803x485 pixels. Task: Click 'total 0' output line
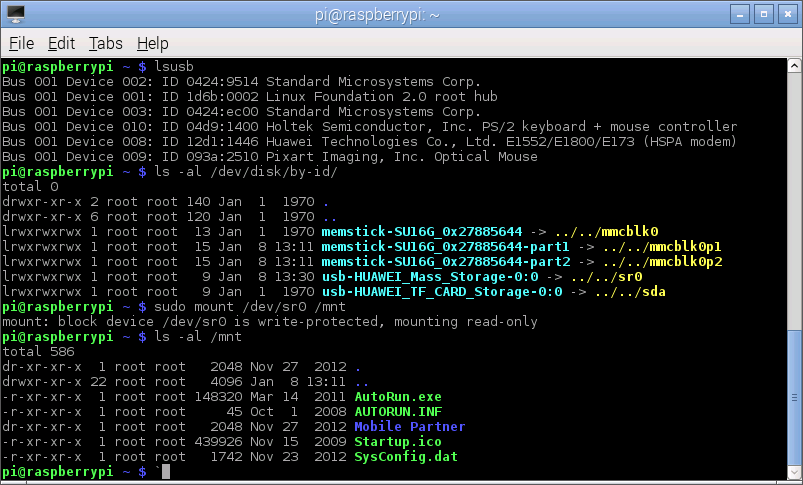30,186
